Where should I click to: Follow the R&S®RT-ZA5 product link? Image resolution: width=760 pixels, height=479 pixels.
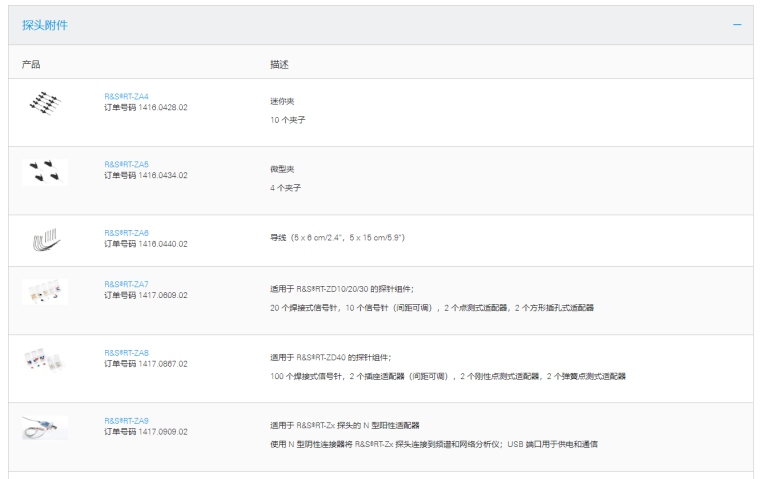(126, 164)
